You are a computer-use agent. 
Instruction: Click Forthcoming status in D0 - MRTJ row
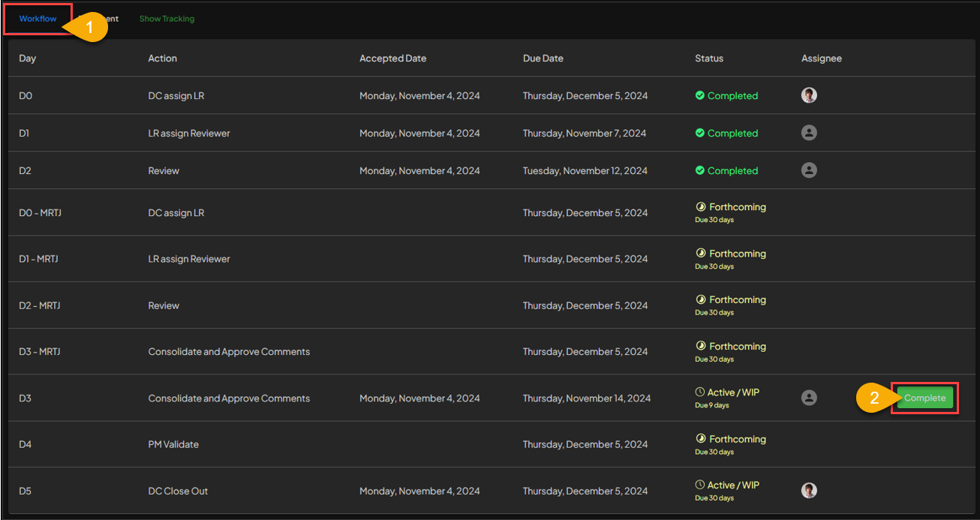coord(737,207)
